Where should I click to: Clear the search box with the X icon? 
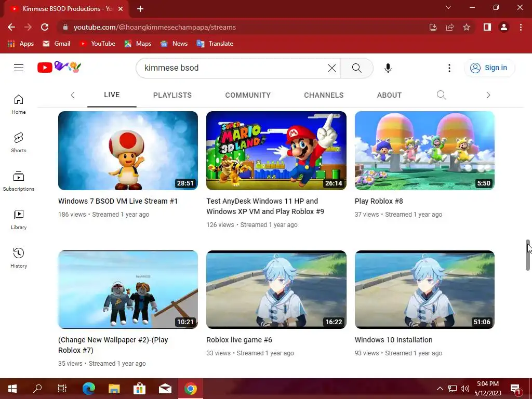pyautogui.click(x=332, y=68)
